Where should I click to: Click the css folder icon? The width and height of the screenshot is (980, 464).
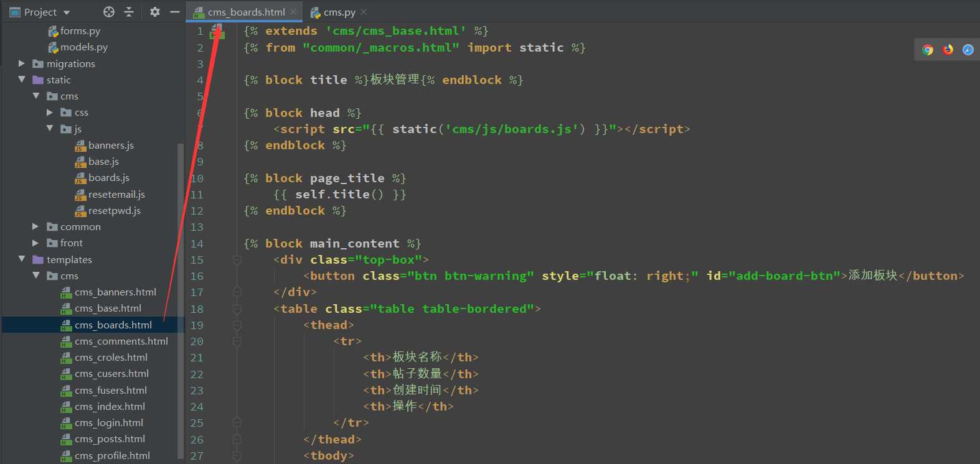pos(66,113)
